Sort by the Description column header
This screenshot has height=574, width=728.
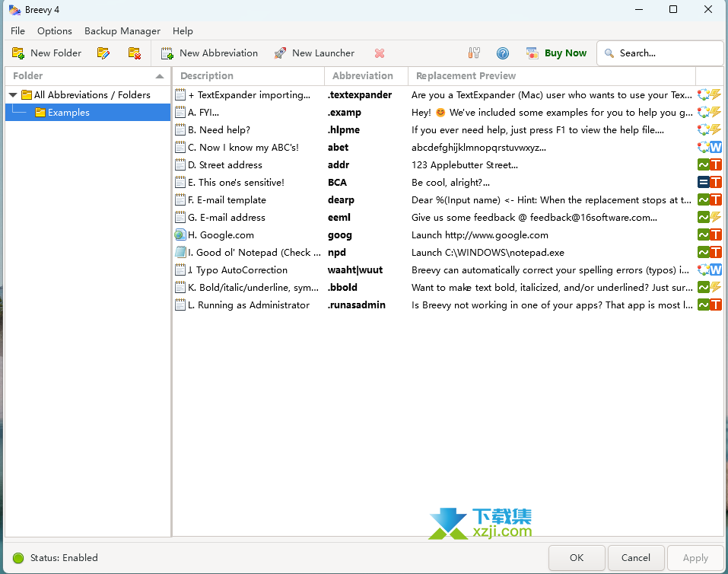coord(249,76)
